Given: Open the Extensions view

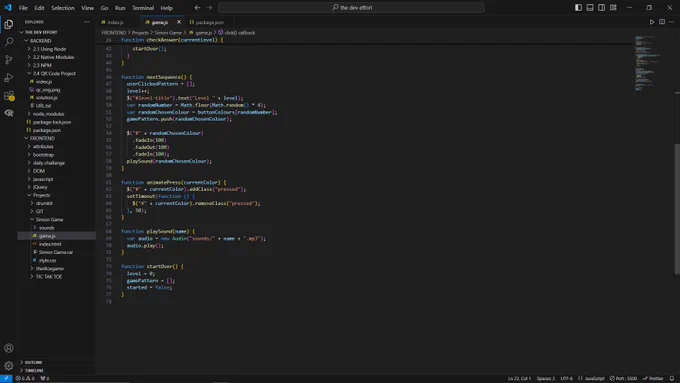Looking at the screenshot, I should (9, 95).
